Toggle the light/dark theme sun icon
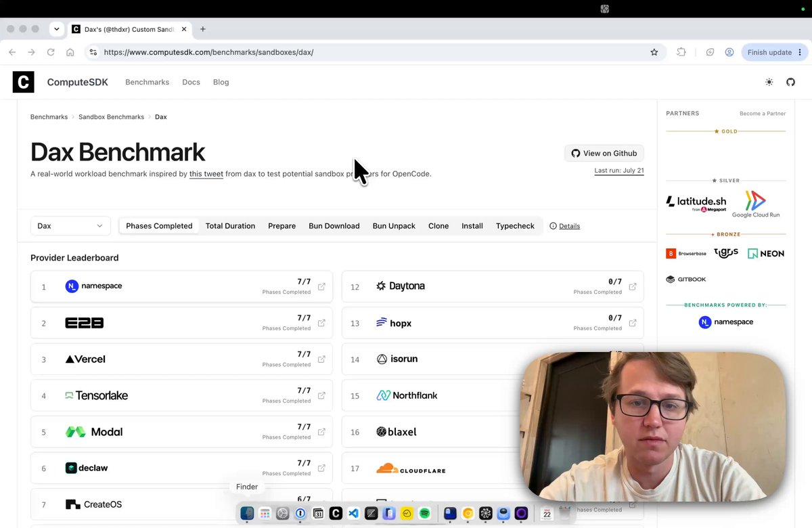The height and width of the screenshot is (528, 812). point(769,82)
